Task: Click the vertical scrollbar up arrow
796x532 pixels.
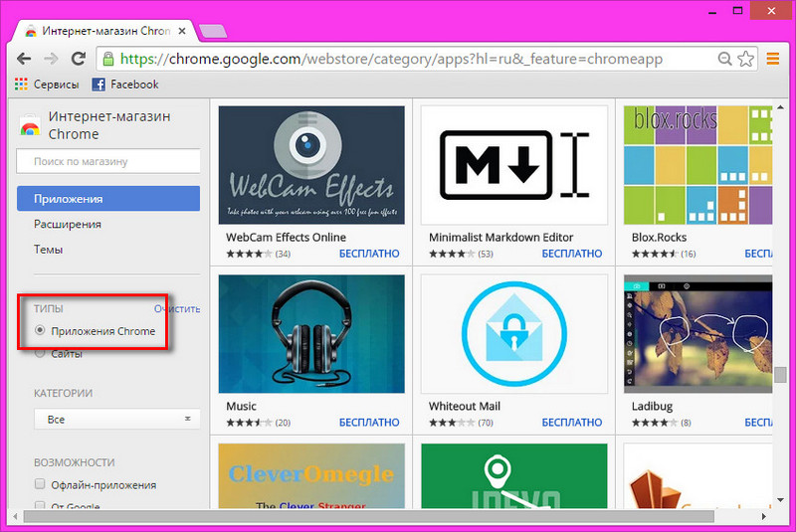Action: (780, 107)
